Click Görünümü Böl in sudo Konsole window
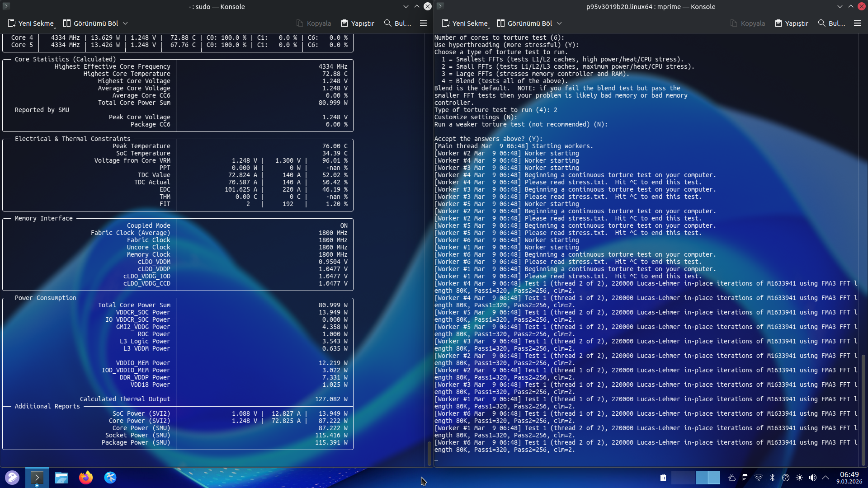The height and width of the screenshot is (488, 868). (90, 23)
